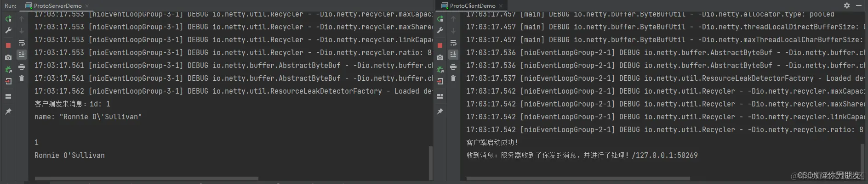
Task: Toggle soft-wrap in ProtoServerDemo console
Action: coord(22,43)
